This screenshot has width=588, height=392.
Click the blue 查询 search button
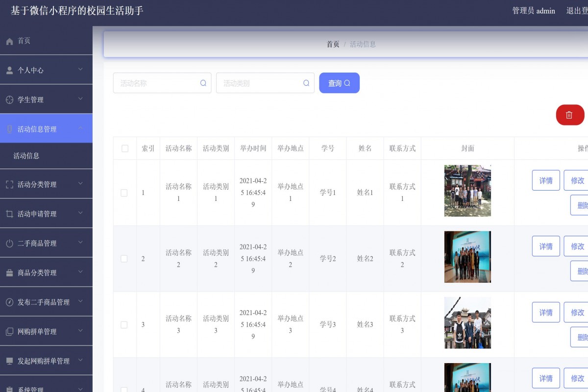coord(339,83)
